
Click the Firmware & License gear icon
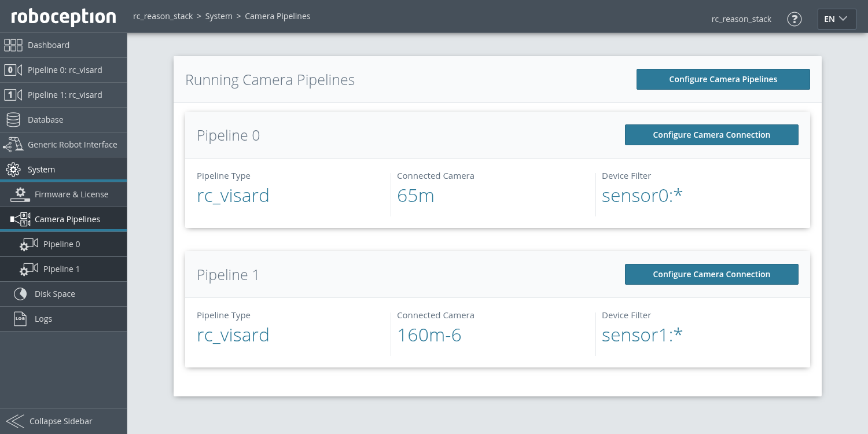[20, 194]
